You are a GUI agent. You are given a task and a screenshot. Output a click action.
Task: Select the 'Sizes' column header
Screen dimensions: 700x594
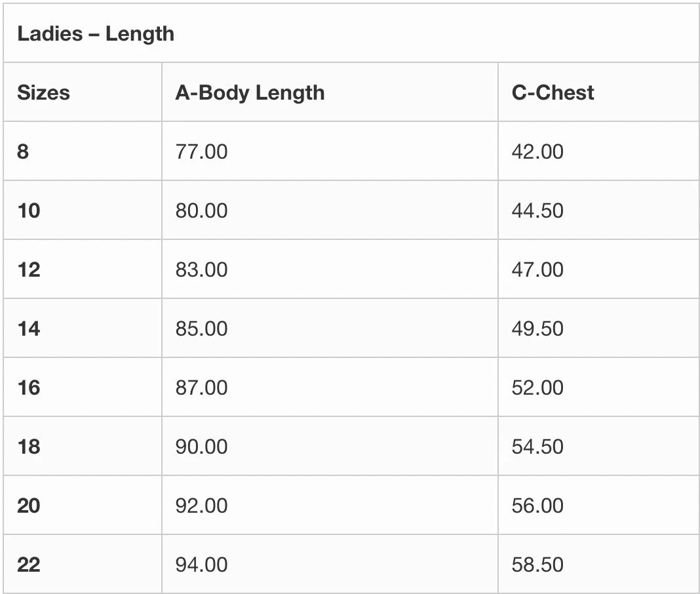point(43,92)
